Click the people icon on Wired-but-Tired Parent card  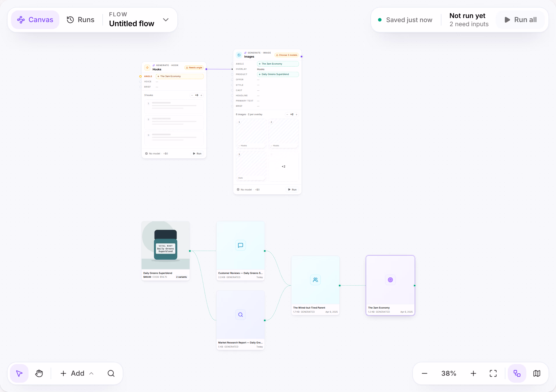click(316, 280)
